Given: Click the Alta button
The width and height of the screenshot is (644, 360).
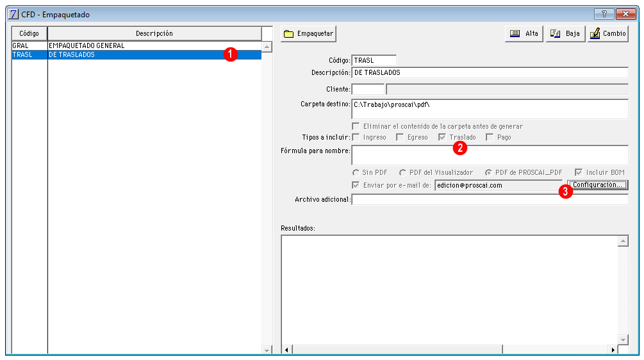Looking at the screenshot, I should (524, 34).
